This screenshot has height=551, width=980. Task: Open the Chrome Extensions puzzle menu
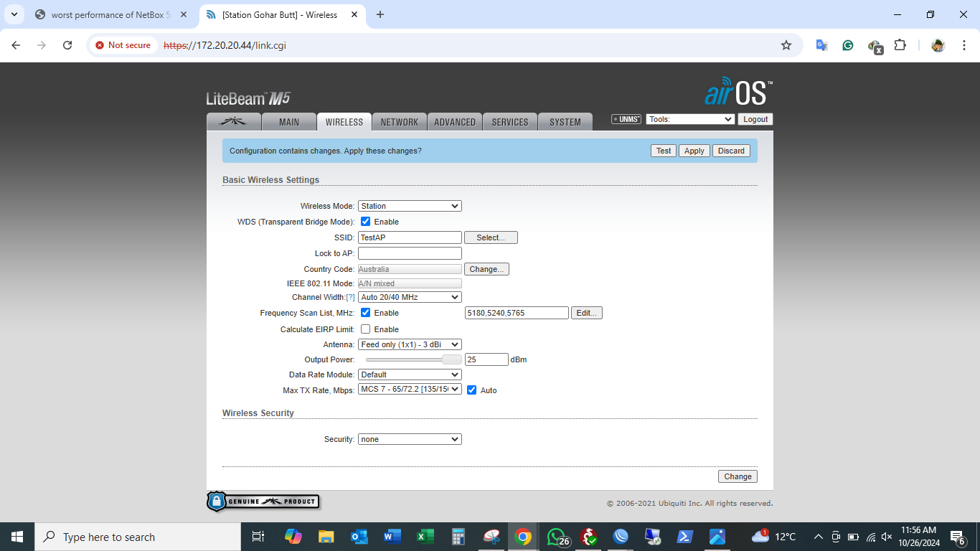click(900, 45)
